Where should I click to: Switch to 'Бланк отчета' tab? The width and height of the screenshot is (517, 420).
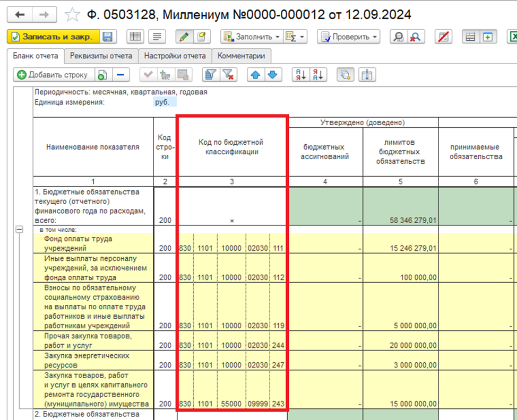coord(36,56)
